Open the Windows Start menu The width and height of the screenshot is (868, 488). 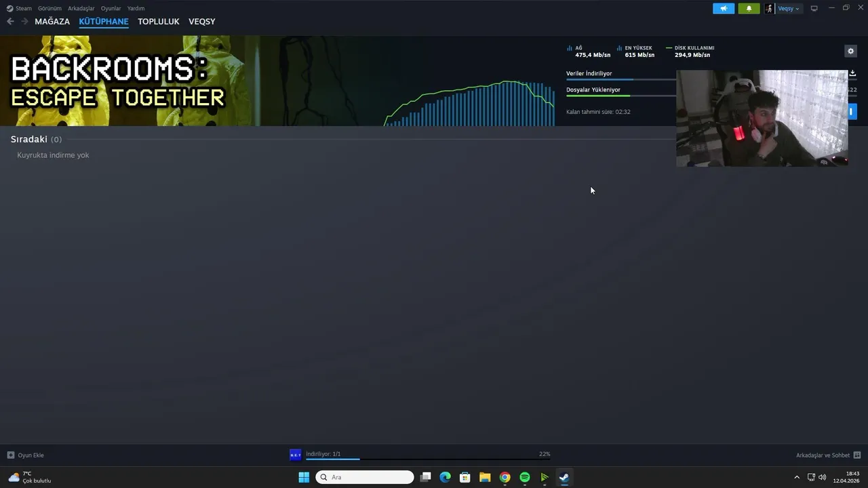click(x=304, y=477)
